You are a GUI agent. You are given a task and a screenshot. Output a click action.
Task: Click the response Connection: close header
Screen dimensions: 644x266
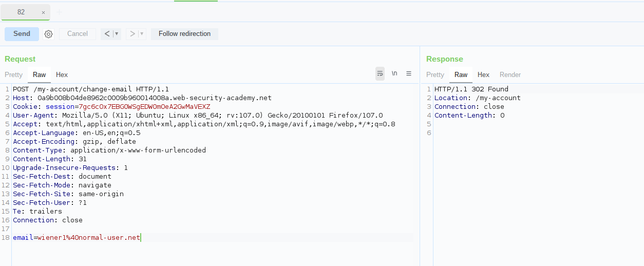469,107
